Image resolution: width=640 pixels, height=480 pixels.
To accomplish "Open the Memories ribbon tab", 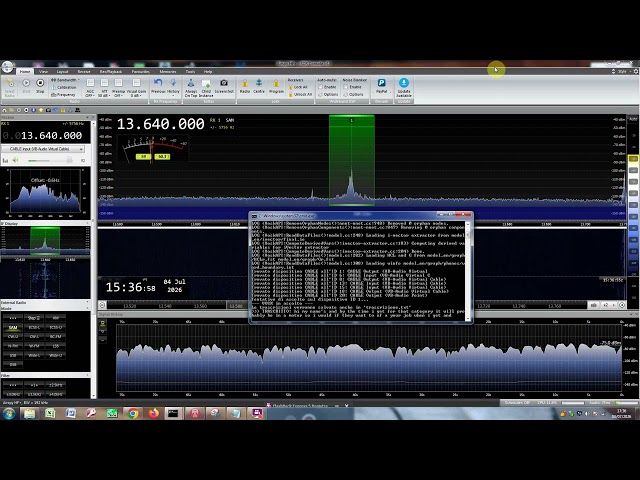I will coord(168,71).
